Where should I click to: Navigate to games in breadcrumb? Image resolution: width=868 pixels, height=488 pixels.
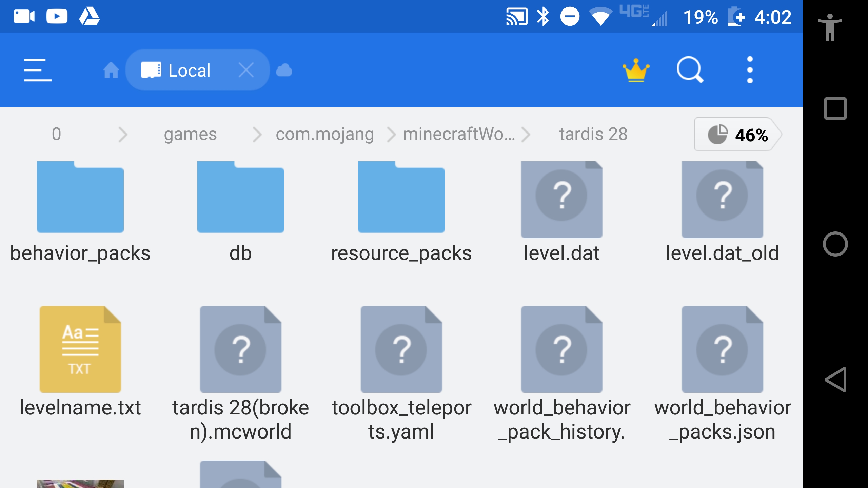coord(190,134)
